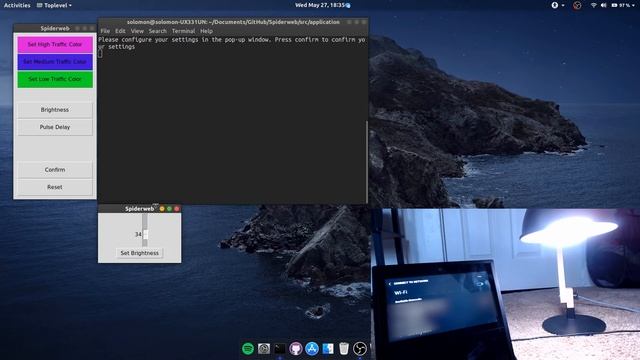Click Set High Traffic Color swatch button
This screenshot has height=360, width=640.
point(55,44)
